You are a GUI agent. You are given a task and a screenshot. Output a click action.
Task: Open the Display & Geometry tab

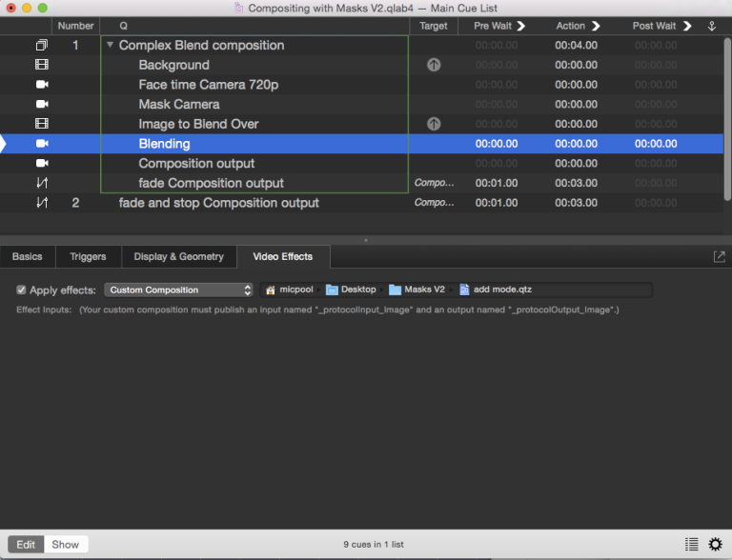178,256
